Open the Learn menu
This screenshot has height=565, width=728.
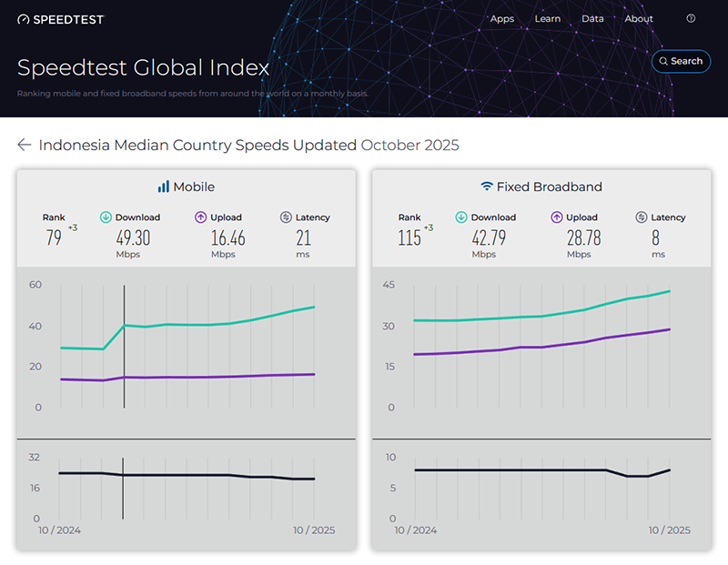pos(548,18)
